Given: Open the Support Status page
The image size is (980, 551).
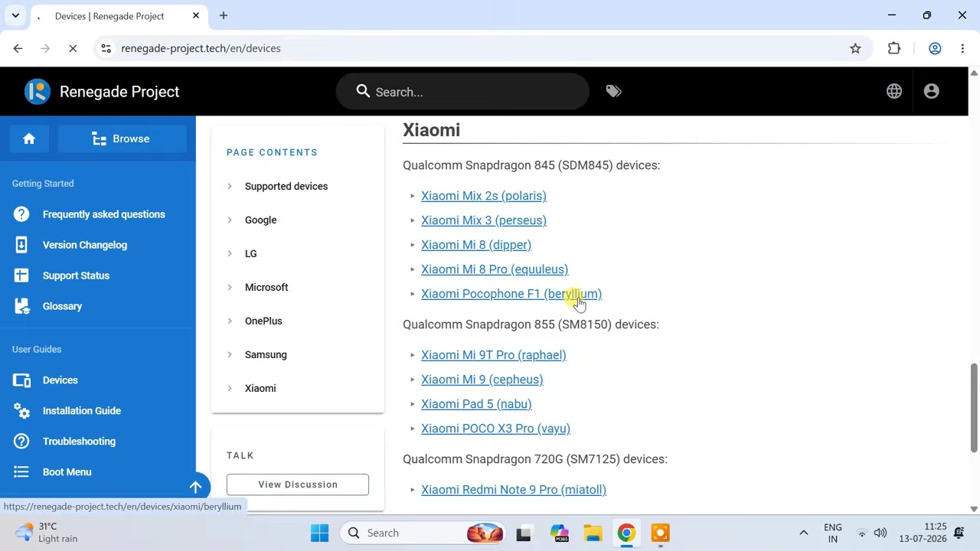Looking at the screenshot, I should click(76, 275).
